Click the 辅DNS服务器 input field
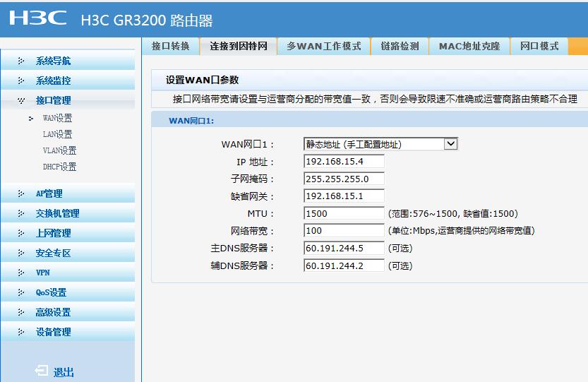The height and width of the screenshot is (382, 588). pyautogui.click(x=344, y=265)
